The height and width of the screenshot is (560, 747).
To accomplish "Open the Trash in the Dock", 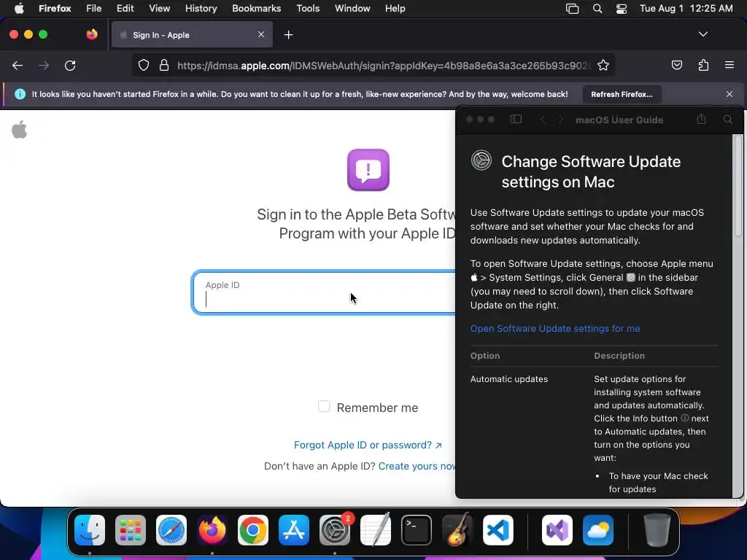I will coord(657,530).
